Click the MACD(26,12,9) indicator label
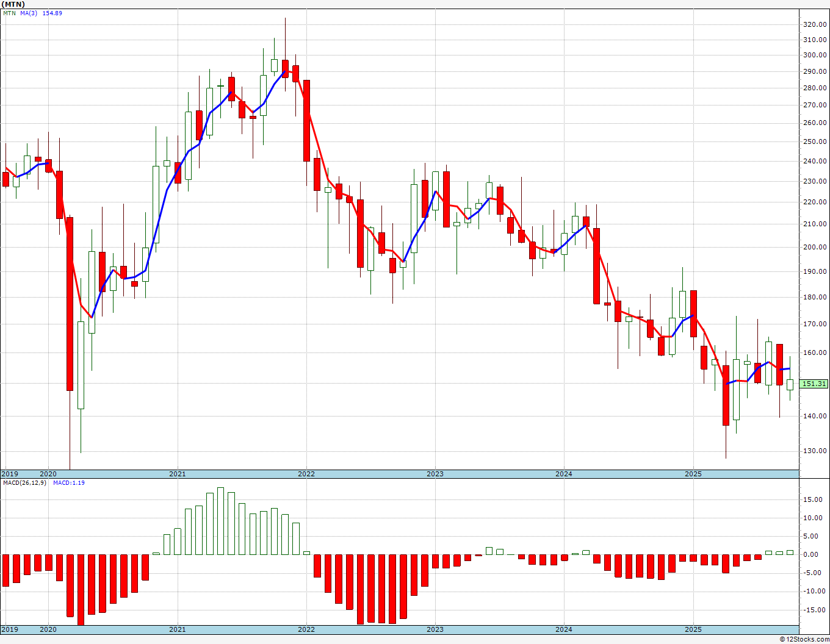 point(24,483)
